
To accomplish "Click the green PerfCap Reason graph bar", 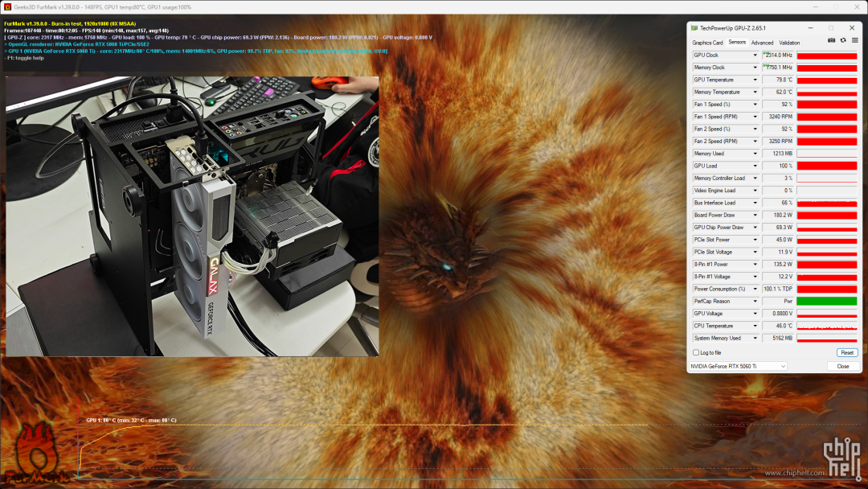I will coord(827,302).
